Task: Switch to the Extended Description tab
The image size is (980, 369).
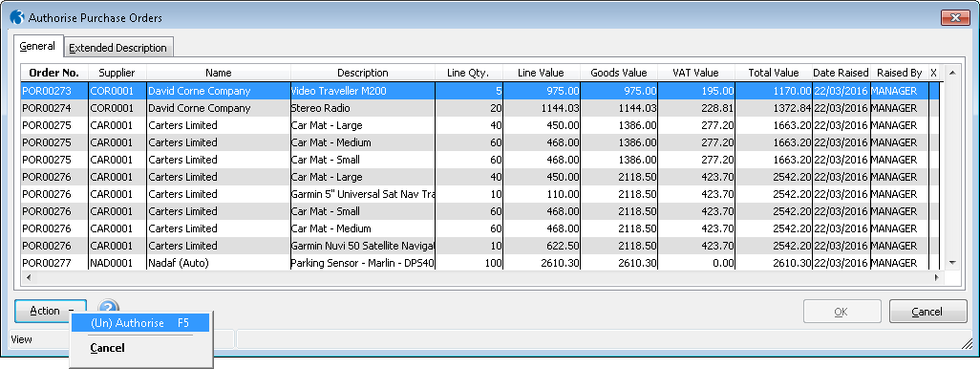Action: click(117, 48)
